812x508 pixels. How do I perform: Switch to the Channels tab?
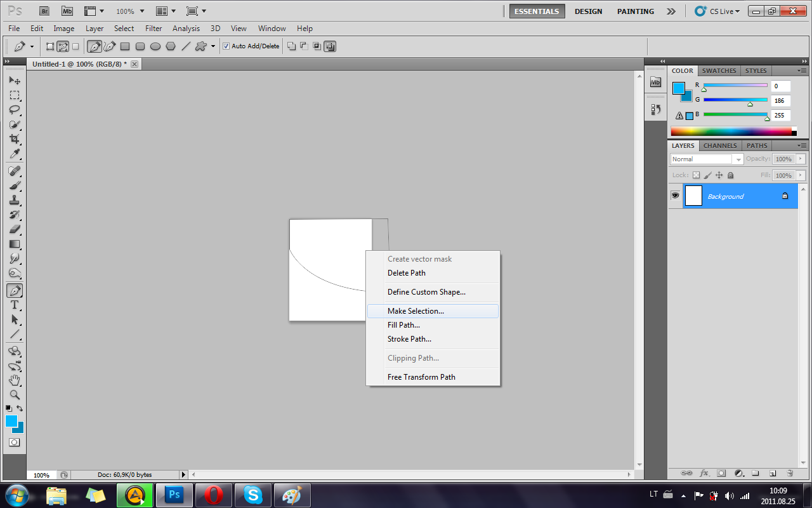coord(720,145)
